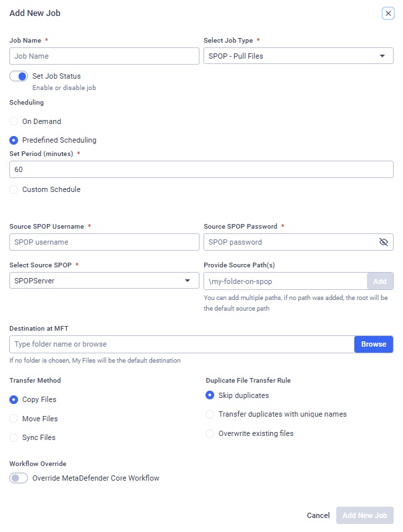
Task: Focus the Job Name text field
Action: [x=104, y=56]
